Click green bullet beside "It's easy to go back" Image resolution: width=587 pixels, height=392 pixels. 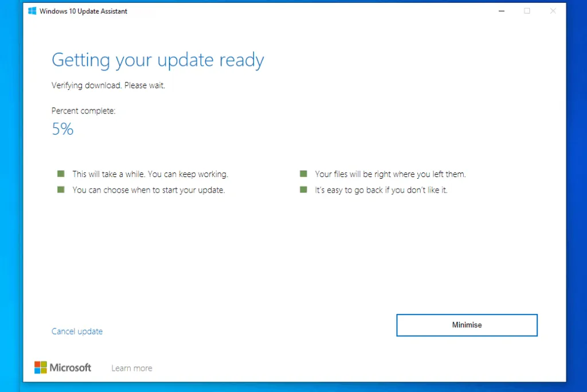304,190
